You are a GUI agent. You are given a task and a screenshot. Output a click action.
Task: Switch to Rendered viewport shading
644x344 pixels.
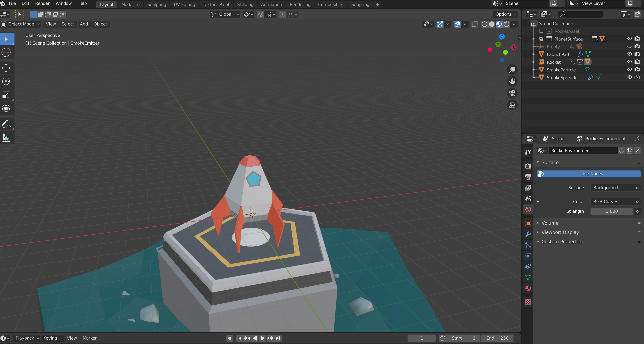tap(506, 24)
